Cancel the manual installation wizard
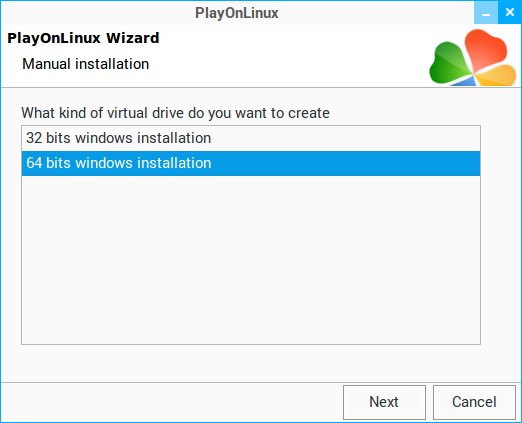 tap(474, 402)
